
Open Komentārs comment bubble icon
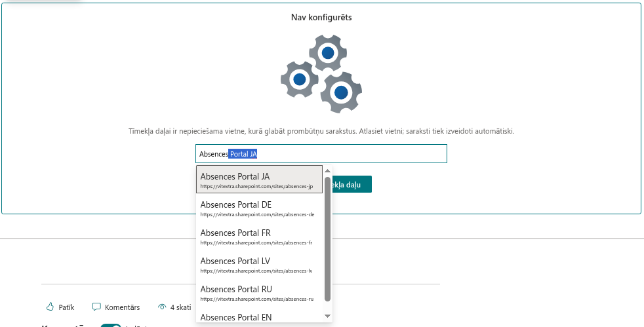[96, 307]
